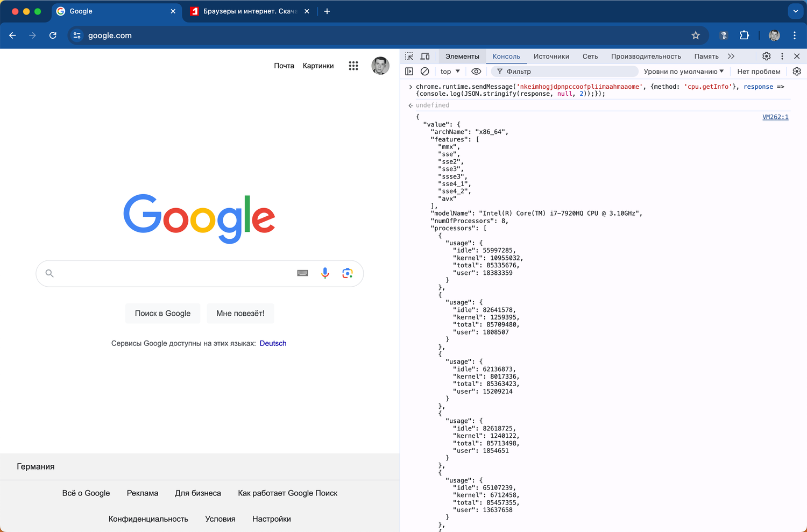Close the Google tab
Image resolution: width=807 pixels, height=532 pixels.
coord(173,11)
